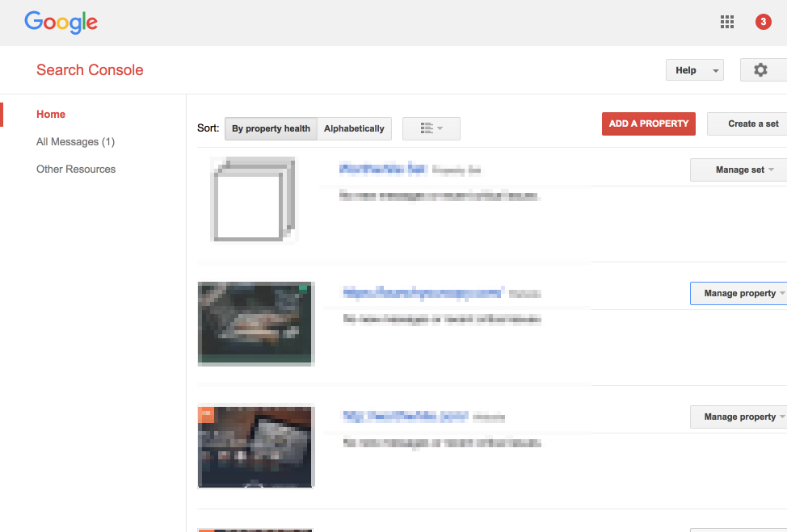
Task: Go to Home in the sidebar
Action: tap(51, 115)
